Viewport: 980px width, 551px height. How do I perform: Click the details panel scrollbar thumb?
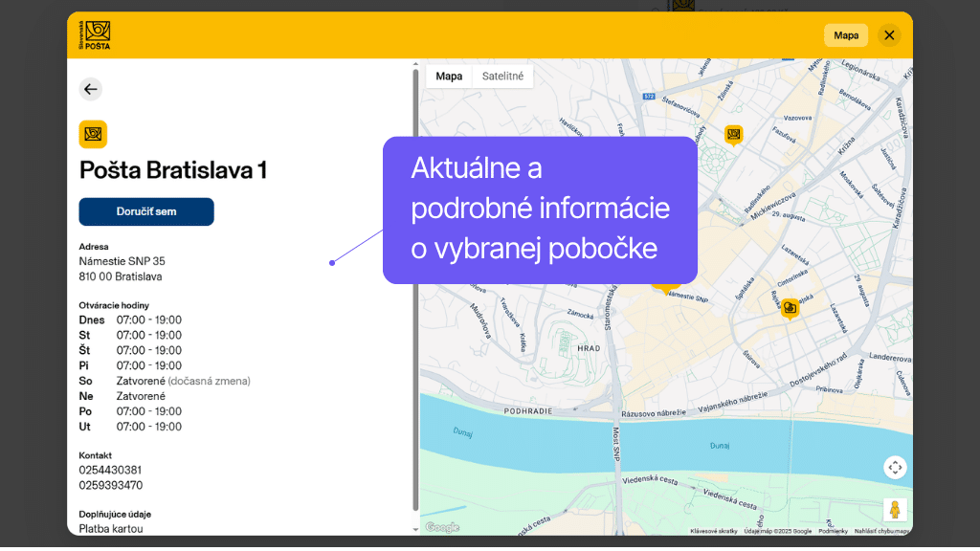click(x=415, y=291)
